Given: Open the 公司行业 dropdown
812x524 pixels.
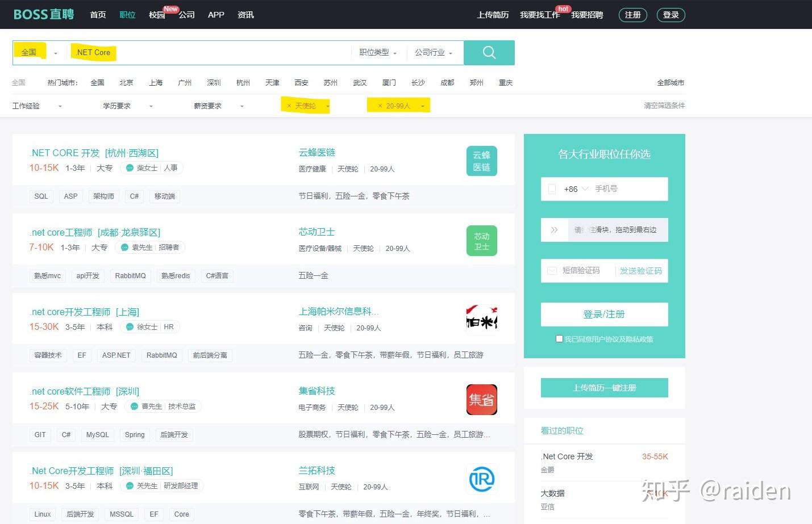Looking at the screenshot, I should 434,52.
